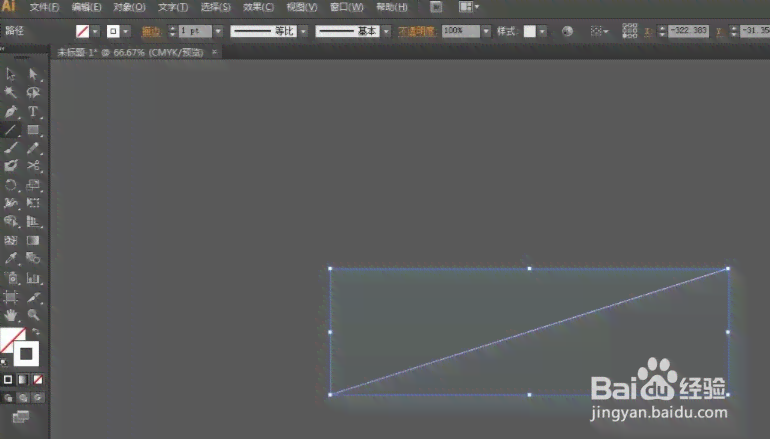770x439 pixels.
Task: Select the Blend tool
Action: click(33, 258)
